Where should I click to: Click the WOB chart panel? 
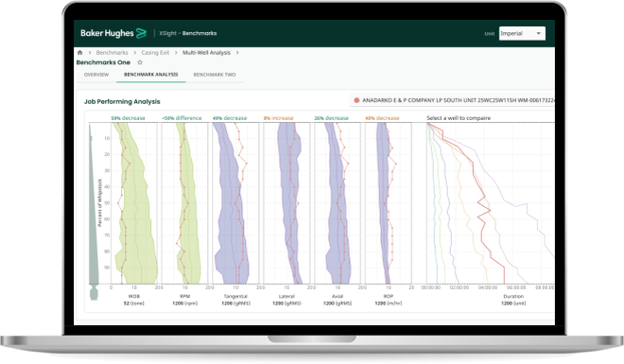(134, 203)
